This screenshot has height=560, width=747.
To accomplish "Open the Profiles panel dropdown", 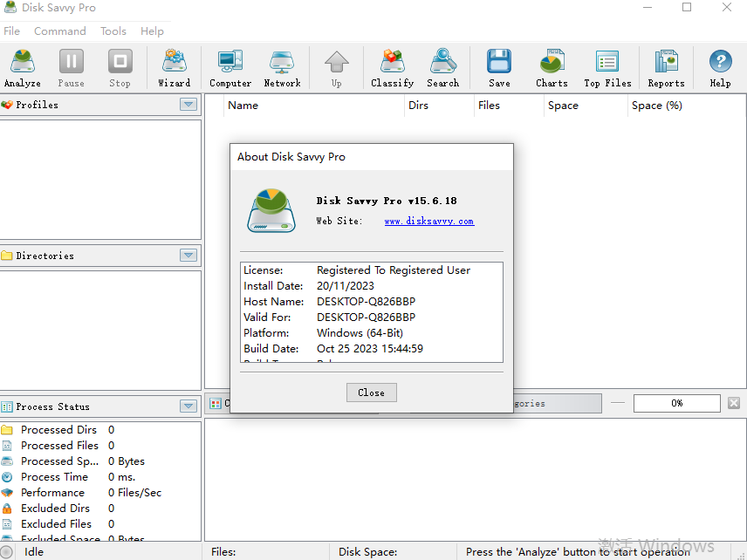I will (188, 105).
